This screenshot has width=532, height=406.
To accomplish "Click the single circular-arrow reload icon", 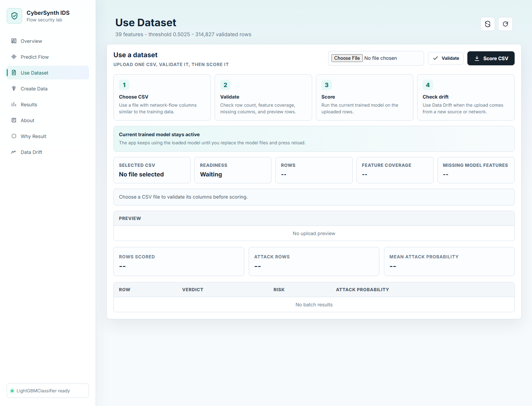I will click(x=505, y=24).
